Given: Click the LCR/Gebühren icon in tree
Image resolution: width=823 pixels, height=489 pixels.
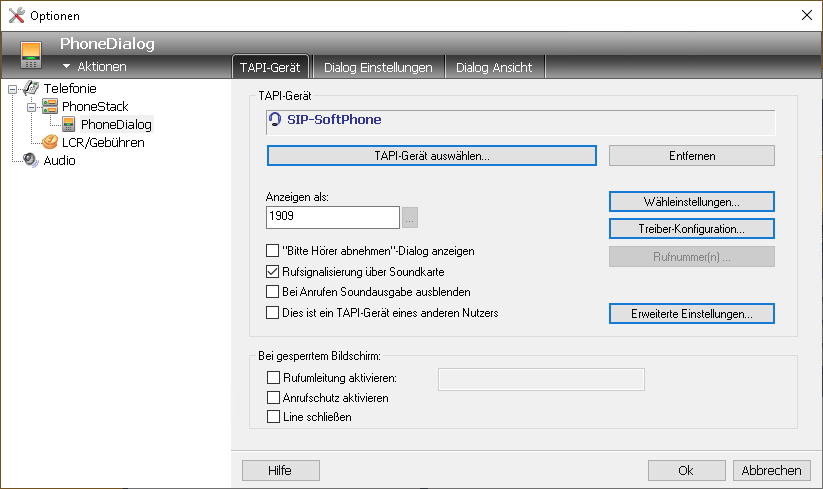Looking at the screenshot, I should pos(49,142).
